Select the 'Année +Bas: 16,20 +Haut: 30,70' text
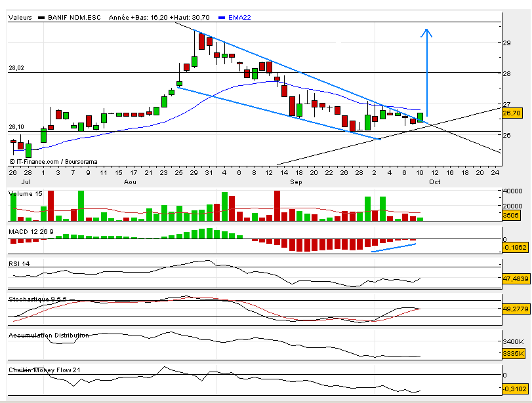This screenshot has width=532, height=403. pos(159,17)
